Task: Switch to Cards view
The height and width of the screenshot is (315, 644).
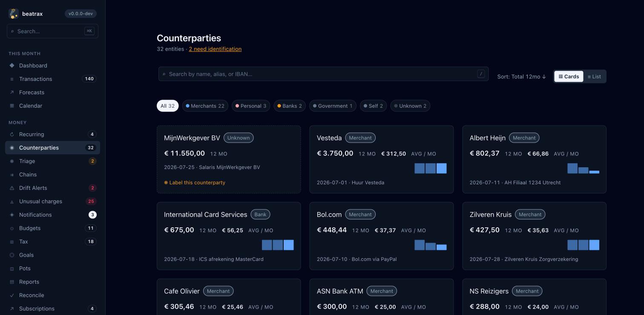Action: [569, 77]
